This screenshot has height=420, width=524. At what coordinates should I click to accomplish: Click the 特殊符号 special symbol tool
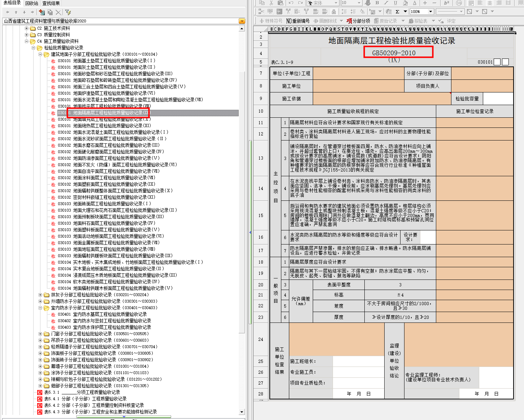[x=271, y=21]
